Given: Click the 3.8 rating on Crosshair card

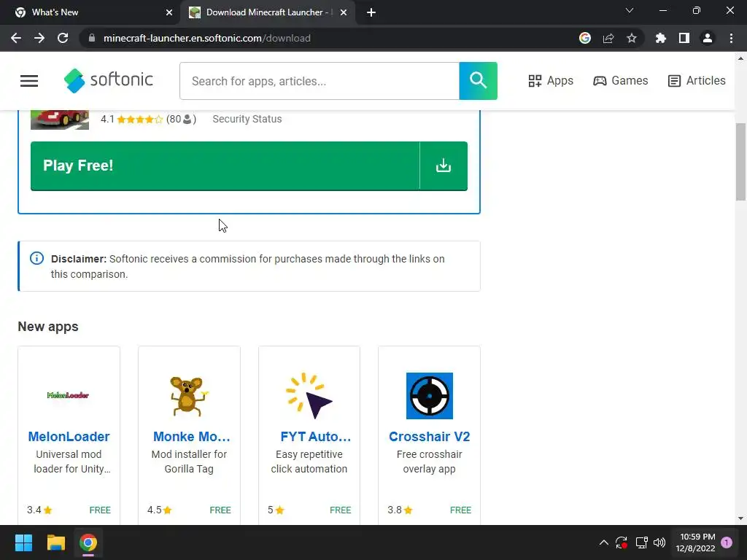Looking at the screenshot, I should point(400,510).
